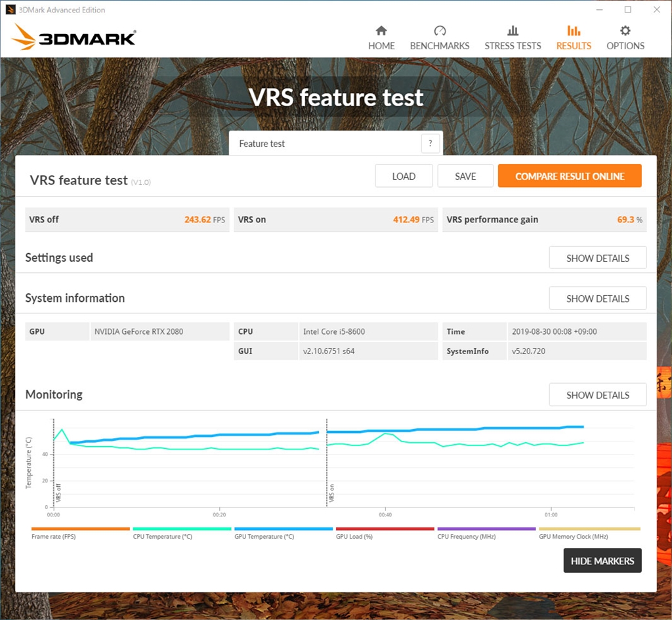
Task: Maximize the 3DMark window
Action: pyautogui.click(x=628, y=9)
